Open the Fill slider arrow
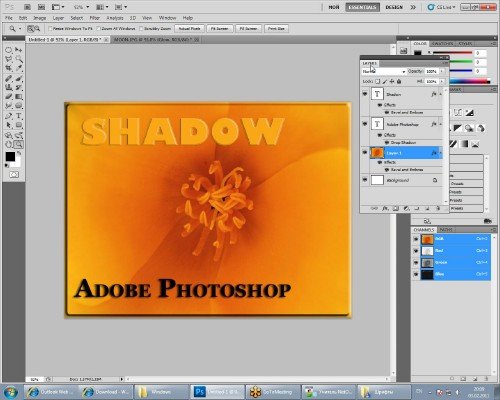500x400 pixels. [x=442, y=81]
